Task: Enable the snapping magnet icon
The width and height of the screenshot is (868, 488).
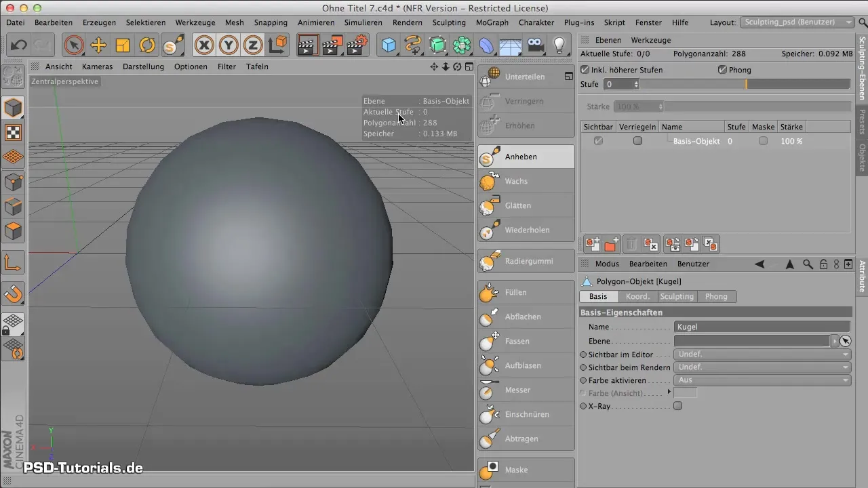Action: [14, 293]
